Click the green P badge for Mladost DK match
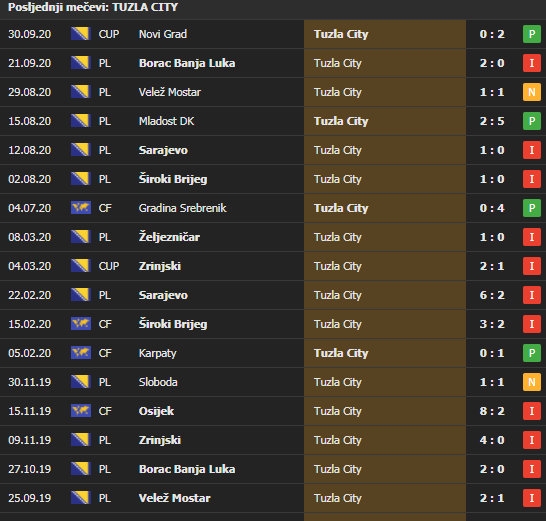The width and height of the screenshot is (546, 521). point(531,121)
